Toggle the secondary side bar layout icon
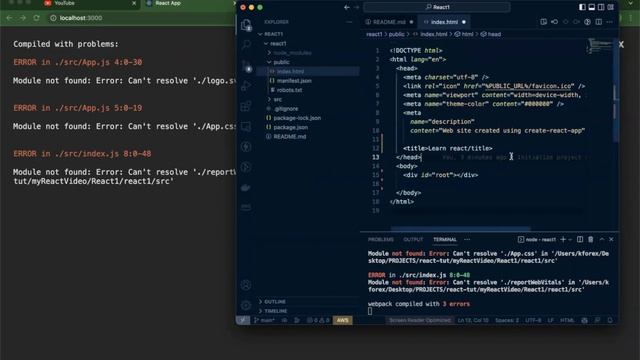The image size is (640, 360). pyautogui.click(x=601, y=7)
